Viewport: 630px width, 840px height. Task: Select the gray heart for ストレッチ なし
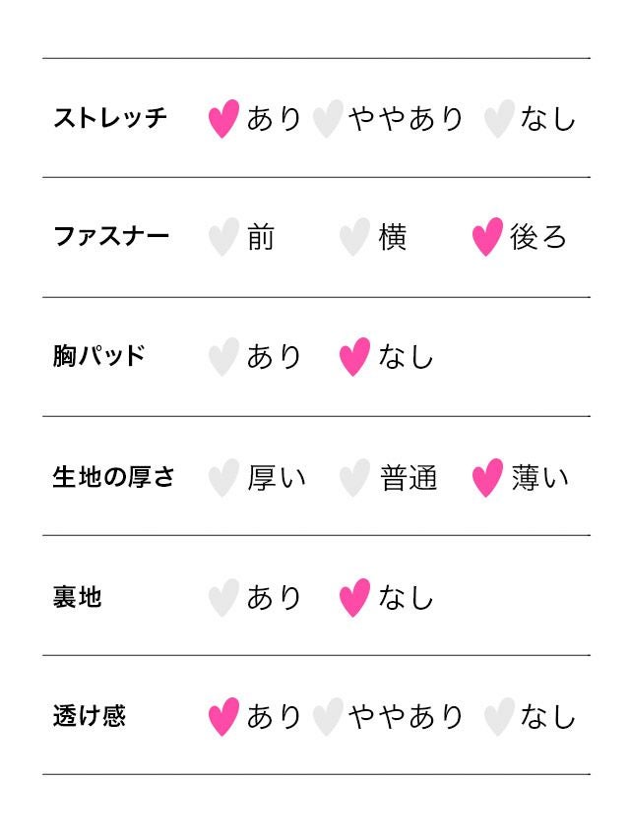(x=499, y=119)
